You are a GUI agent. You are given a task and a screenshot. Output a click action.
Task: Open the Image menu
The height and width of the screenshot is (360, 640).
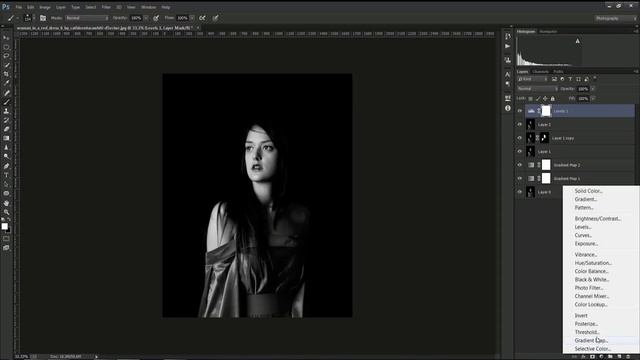point(45,7)
